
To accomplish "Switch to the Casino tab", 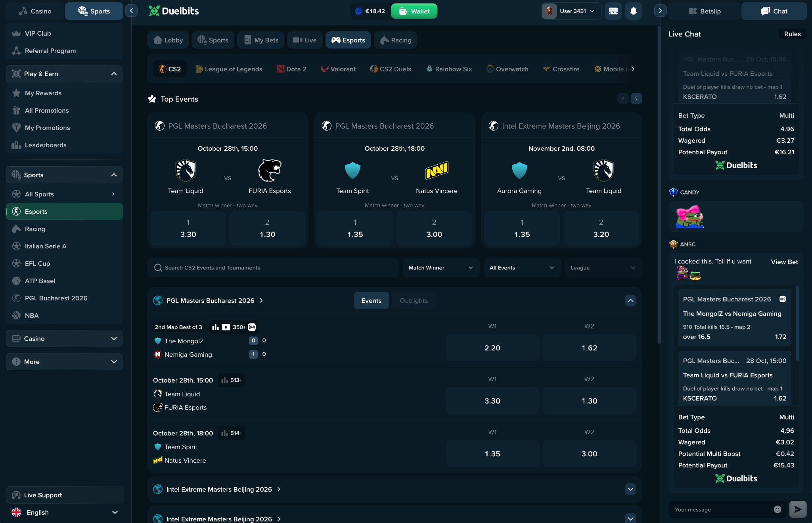I will 35,11.
